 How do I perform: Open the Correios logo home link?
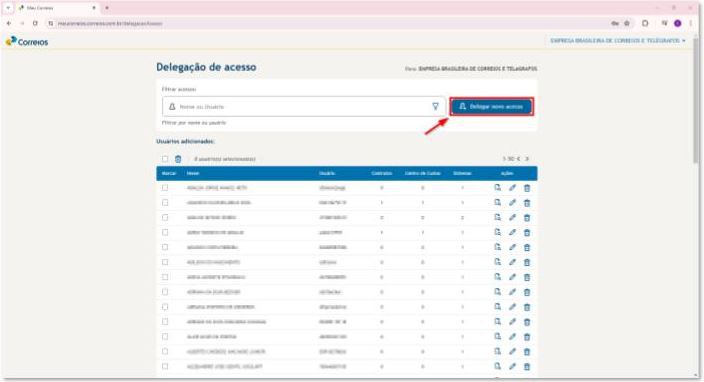pyautogui.click(x=27, y=42)
